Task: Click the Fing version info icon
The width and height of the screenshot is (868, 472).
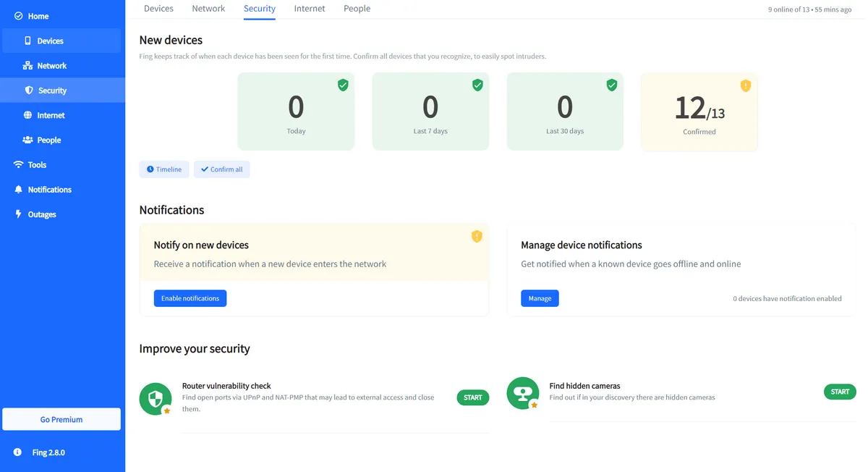Action: pyautogui.click(x=17, y=452)
